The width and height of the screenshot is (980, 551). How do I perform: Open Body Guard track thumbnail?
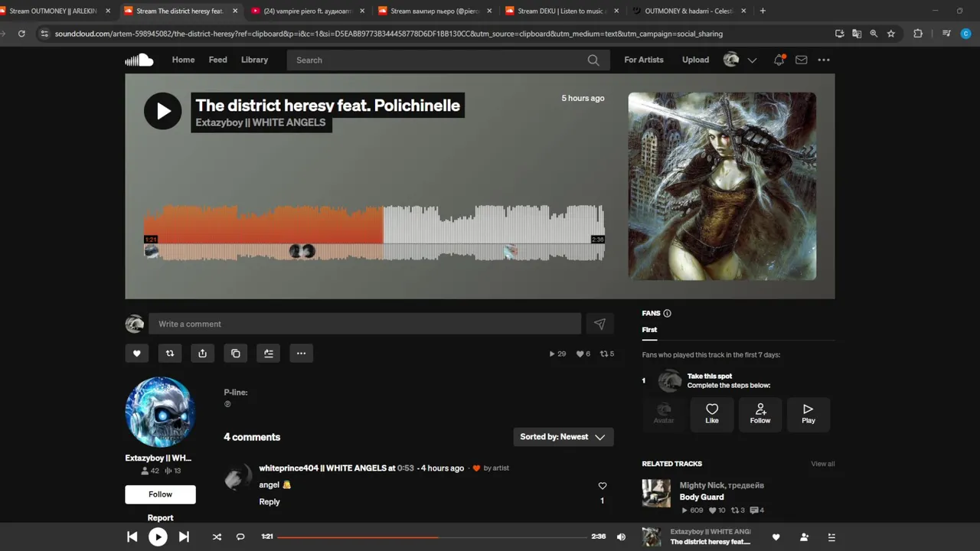656,493
